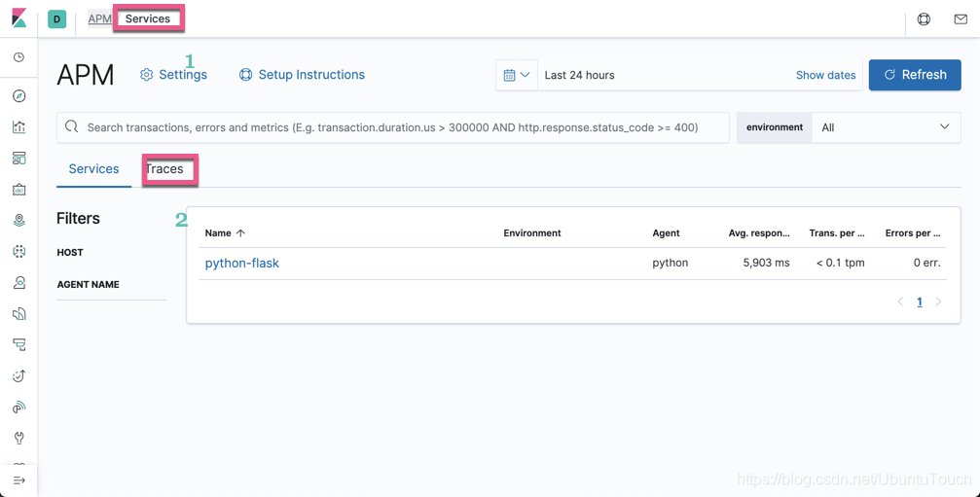Open Dashboard icon in sidebar
The image size is (980, 497).
(18, 158)
